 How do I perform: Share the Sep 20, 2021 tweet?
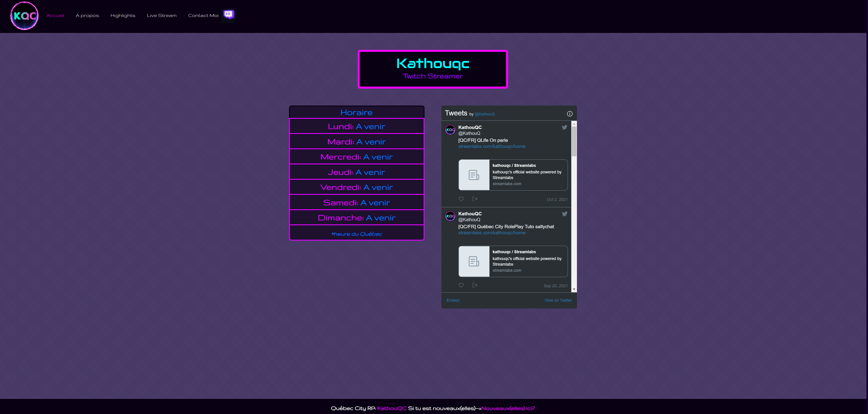pos(475,285)
